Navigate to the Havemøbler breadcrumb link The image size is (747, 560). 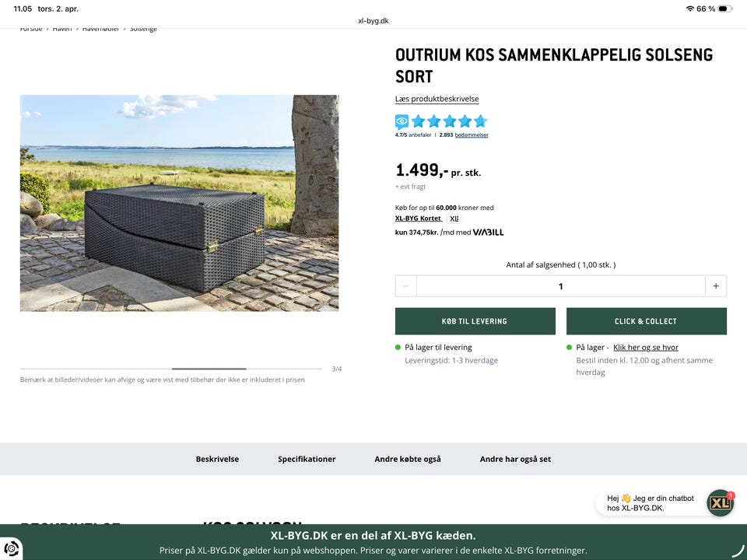(x=101, y=28)
